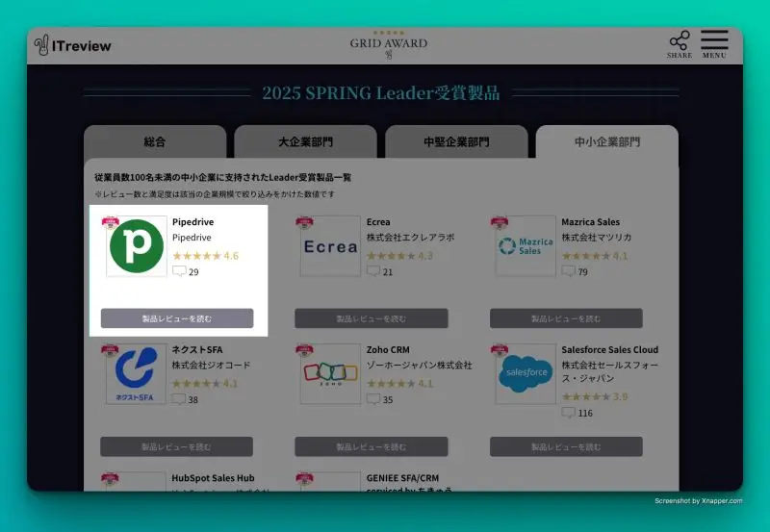Open the Mazrica Sales product title
Image resolution: width=770 pixels, height=532 pixels.
590,222
